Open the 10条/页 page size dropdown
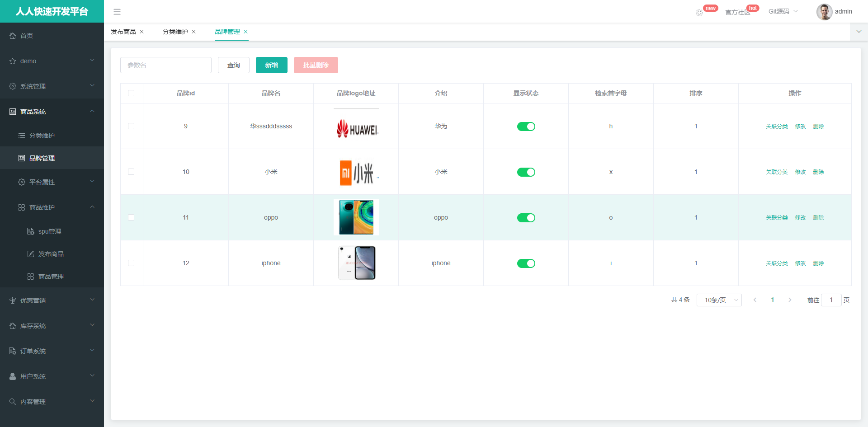Screen dimensions: 868x427 719,300
